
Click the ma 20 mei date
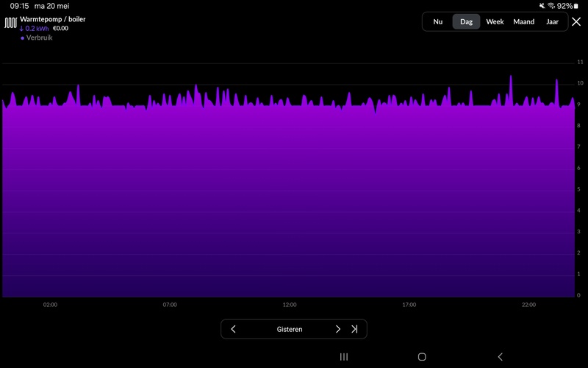pyautogui.click(x=51, y=6)
